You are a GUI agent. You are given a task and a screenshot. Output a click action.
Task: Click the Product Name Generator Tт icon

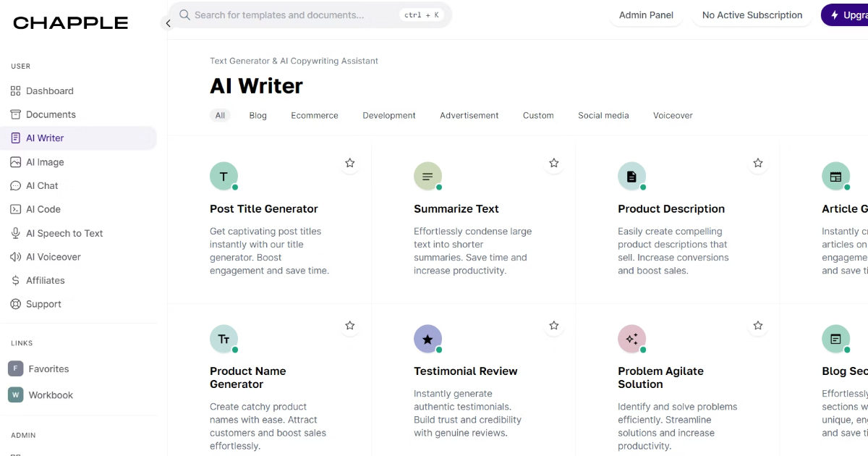(224, 339)
